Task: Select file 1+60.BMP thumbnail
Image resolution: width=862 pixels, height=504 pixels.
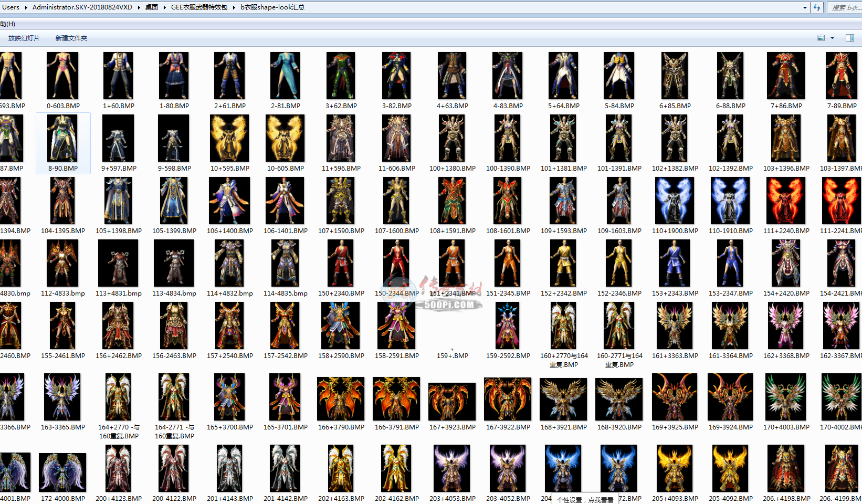Action: pyautogui.click(x=118, y=76)
